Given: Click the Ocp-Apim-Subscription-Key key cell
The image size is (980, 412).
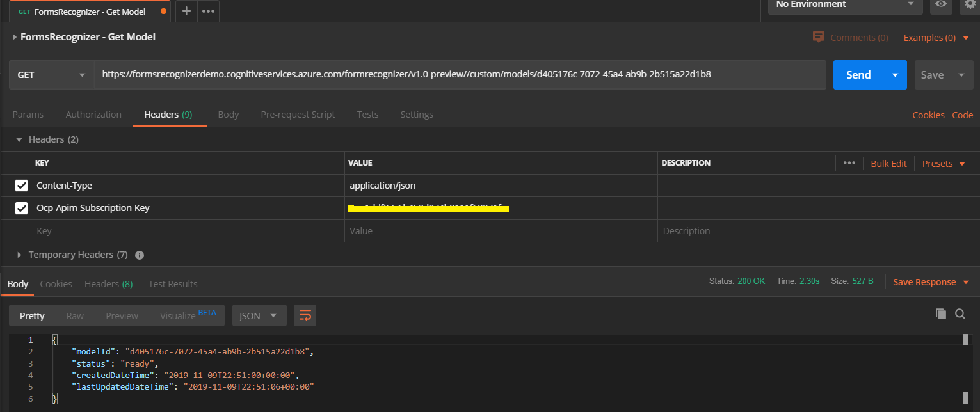Looking at the screenshot, I should [188, 208].
